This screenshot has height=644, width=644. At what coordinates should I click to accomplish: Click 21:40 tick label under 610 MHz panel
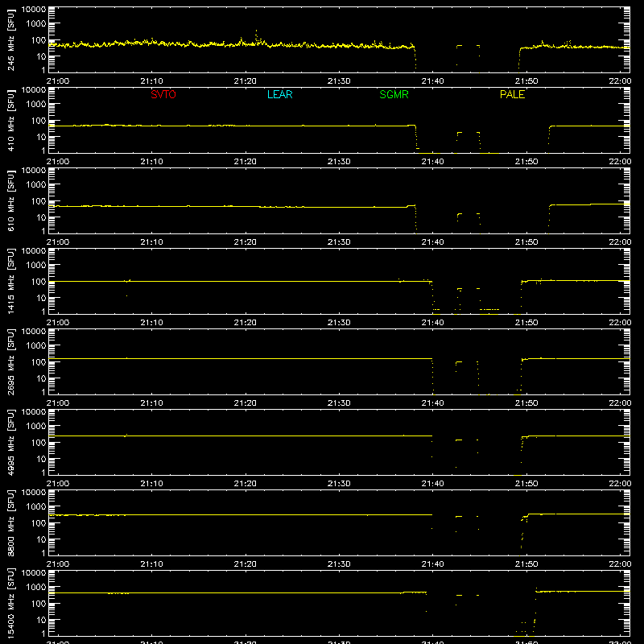(x=432, y=242)
